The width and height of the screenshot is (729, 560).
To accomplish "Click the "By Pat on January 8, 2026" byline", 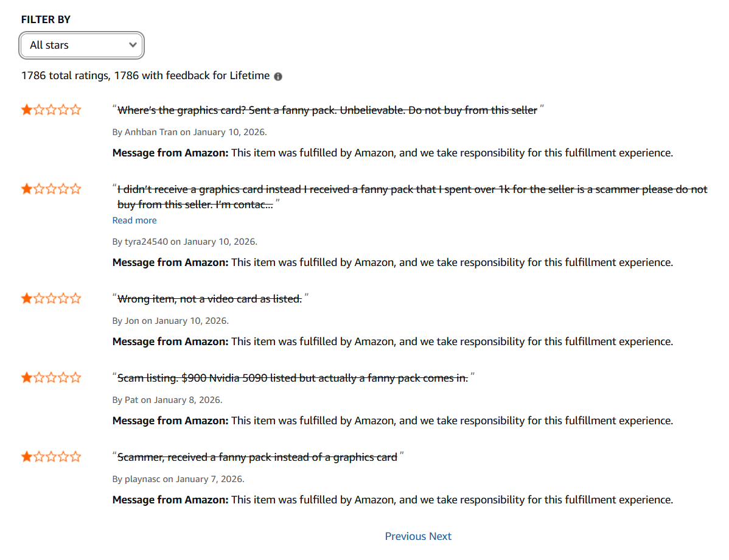I will [167, 400].
